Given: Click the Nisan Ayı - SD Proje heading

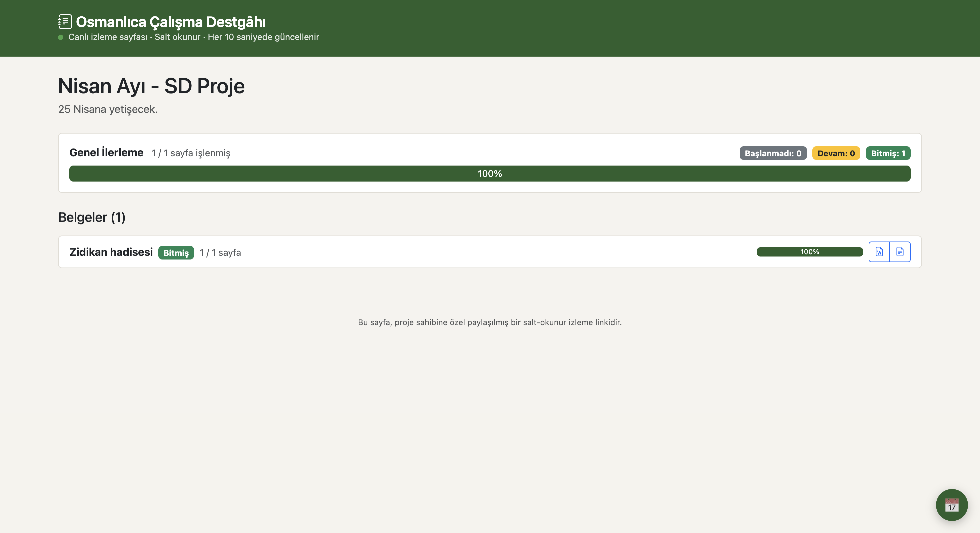Looking at the screenshot, I should click(x=151, y=86).
